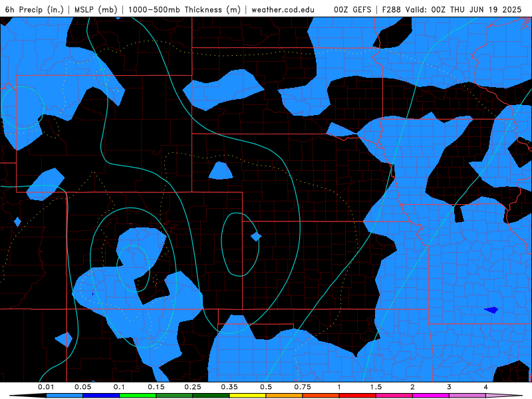The height and width of the screenshot is (399, 532).
Task: Click the '1000-500mb Thickness (m)' label
Action: 184,9
